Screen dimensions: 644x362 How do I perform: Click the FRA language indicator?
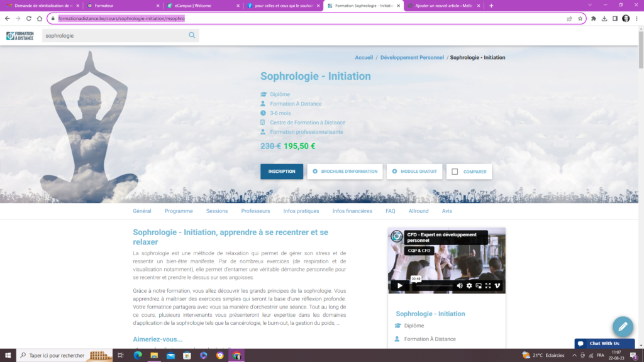coord(601,356)
